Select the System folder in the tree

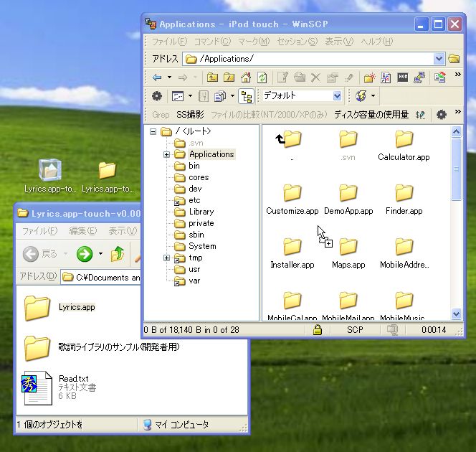click(202, 246)
